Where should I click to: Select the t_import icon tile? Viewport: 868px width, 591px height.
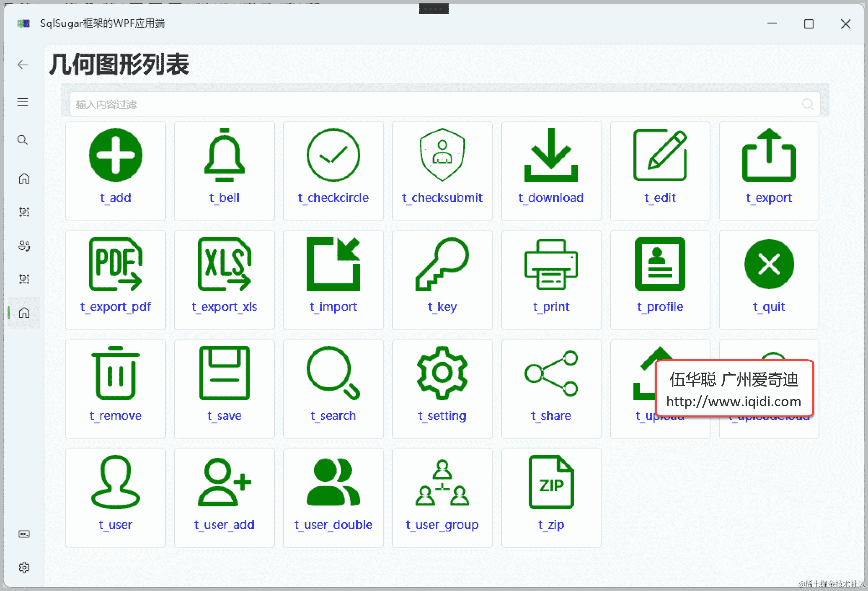(333, 280)
